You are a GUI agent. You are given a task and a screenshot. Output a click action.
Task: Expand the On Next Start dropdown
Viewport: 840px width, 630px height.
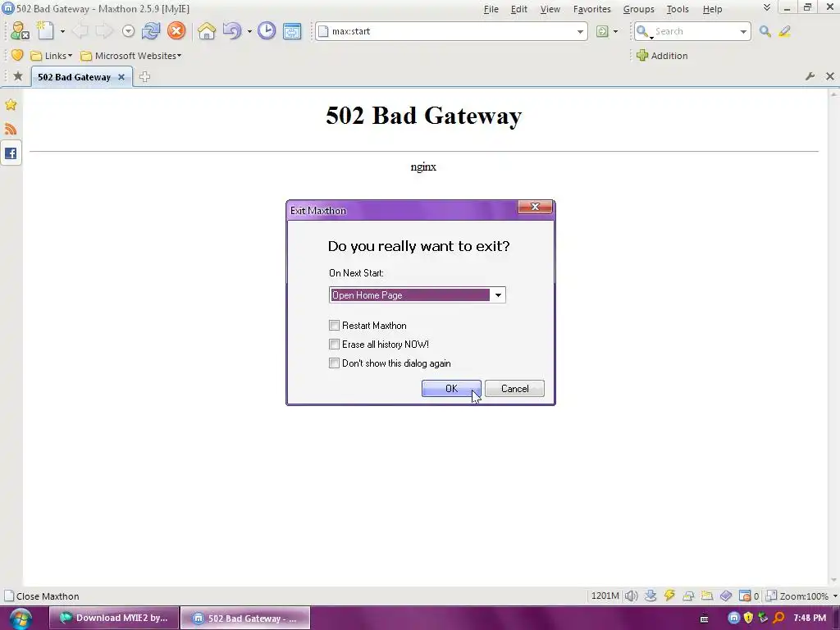498,295
